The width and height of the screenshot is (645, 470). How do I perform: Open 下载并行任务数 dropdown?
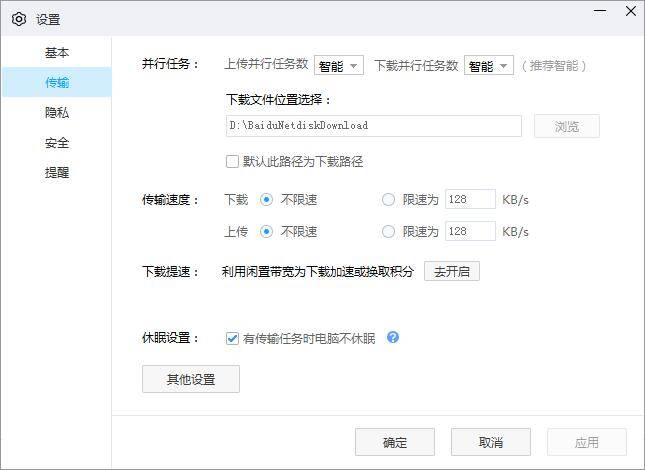(488, 66)
